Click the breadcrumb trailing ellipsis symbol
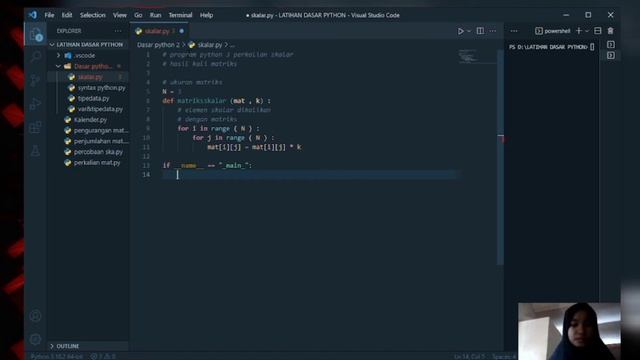 tap(232, 45)
